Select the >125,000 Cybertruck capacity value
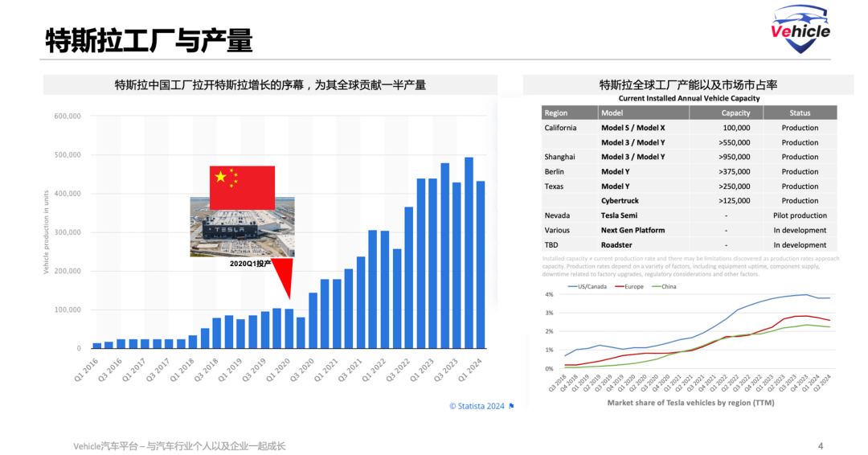Screen dimensions: 868x455 pos(734,201)
